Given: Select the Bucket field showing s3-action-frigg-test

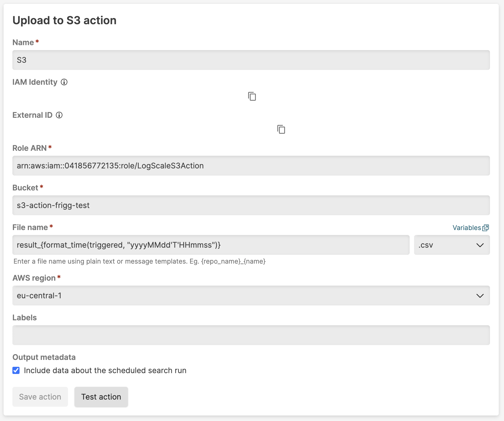Looking at the screenshot, I should pyautogui.click(x=251, y=205).
